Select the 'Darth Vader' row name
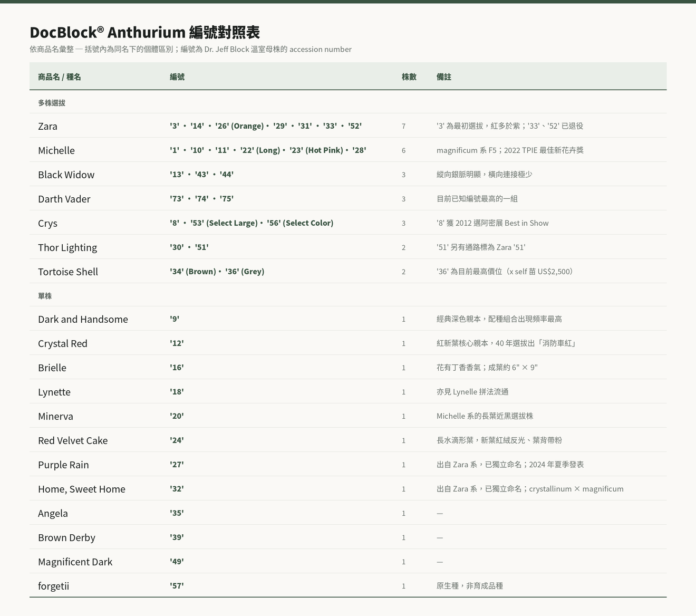Viewport: 696px width, 616px height. coord(64,199)
